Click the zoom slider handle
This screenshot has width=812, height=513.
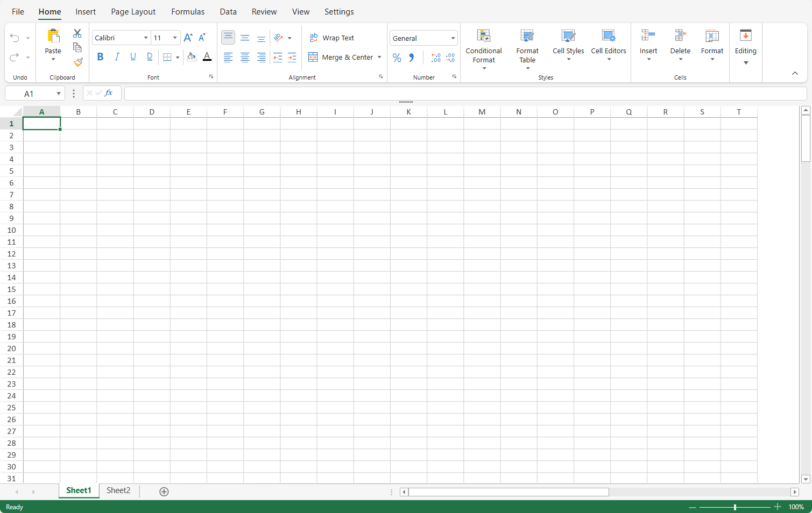point(735,507)
